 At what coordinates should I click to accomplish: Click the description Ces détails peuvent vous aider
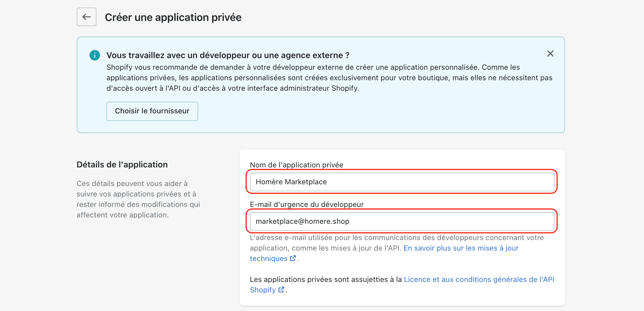[138, 199]
